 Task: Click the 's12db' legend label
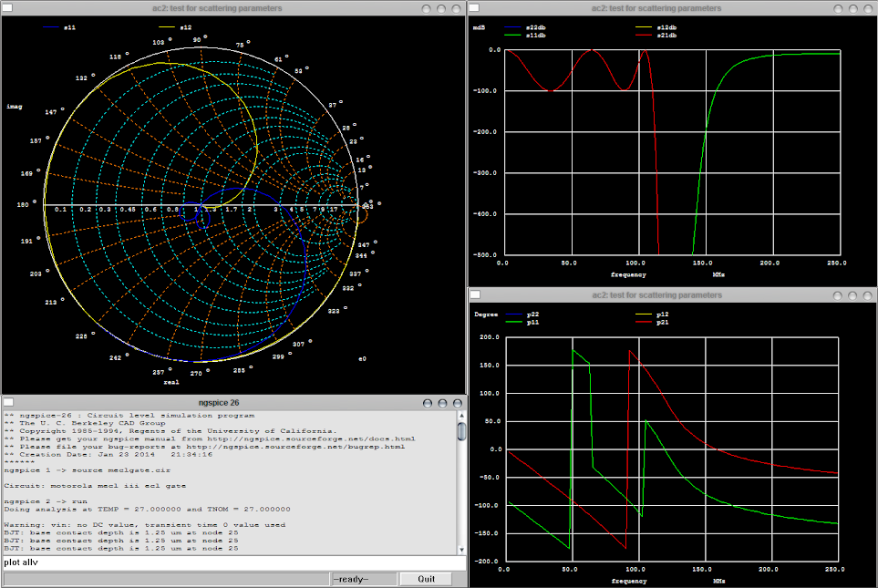666,27
